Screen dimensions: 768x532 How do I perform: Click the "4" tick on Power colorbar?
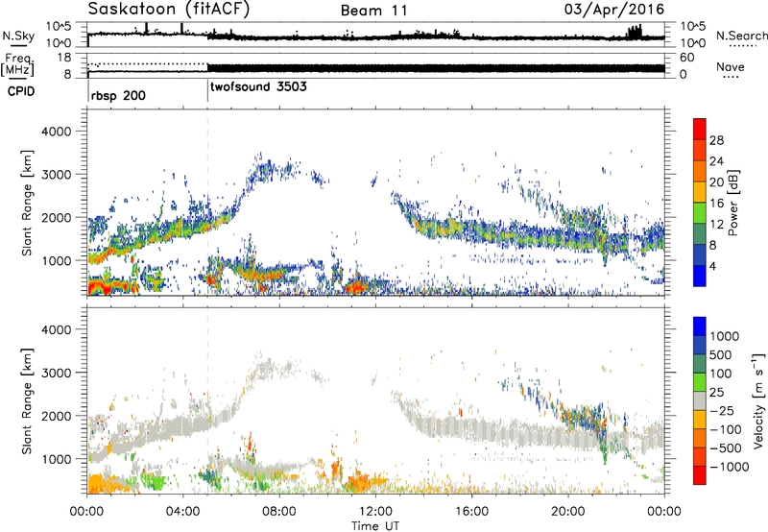coord(713,266)
